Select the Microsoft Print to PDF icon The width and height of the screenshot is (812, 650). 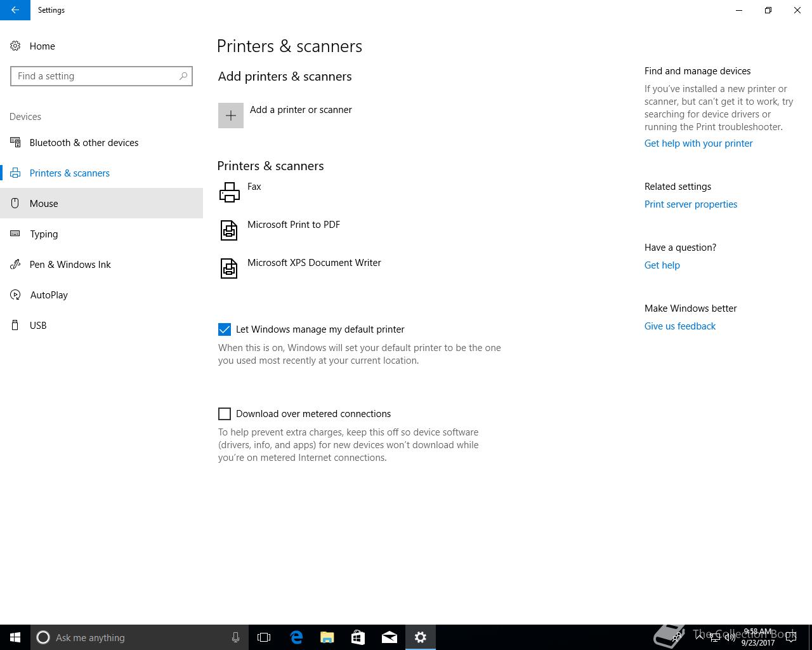click(x=229, y=230)
